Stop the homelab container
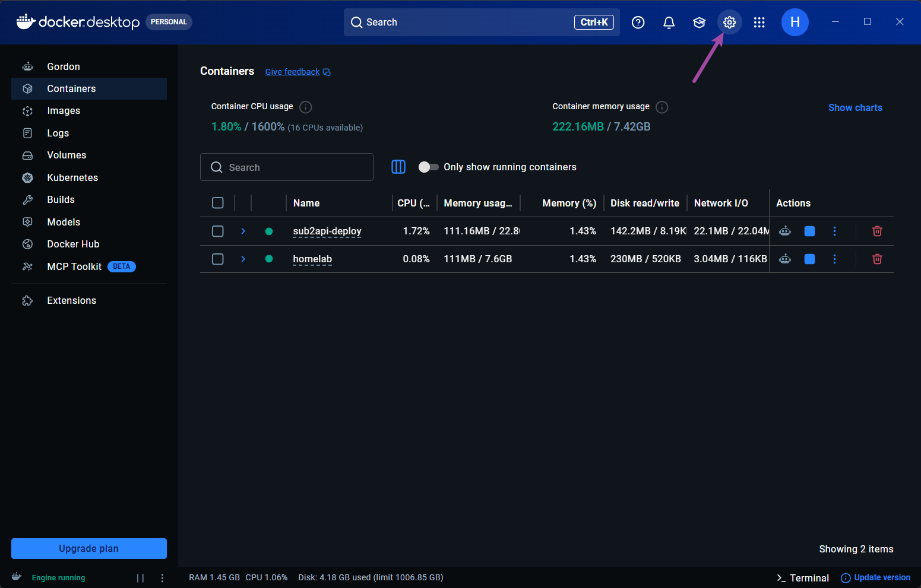 click(x=809, y=259)
